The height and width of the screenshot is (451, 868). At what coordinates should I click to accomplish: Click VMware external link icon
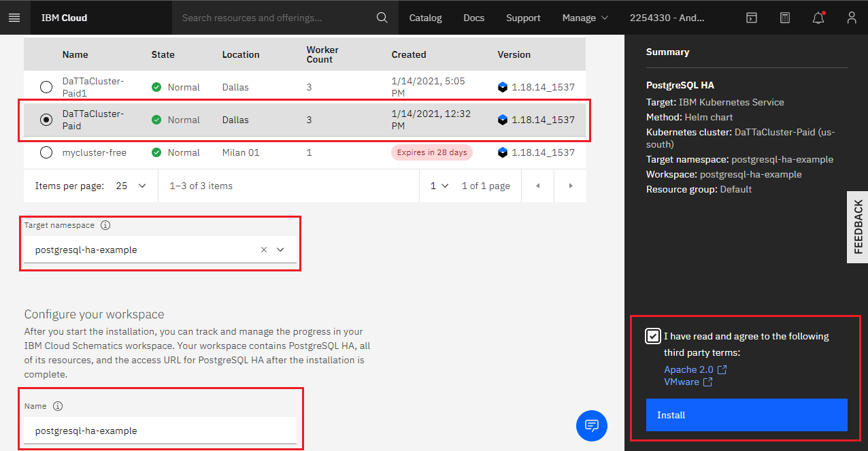coord(708,382)
